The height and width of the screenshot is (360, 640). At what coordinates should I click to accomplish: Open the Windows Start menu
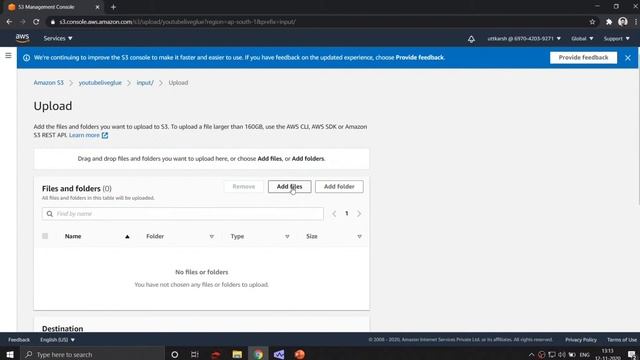[10, 354]
